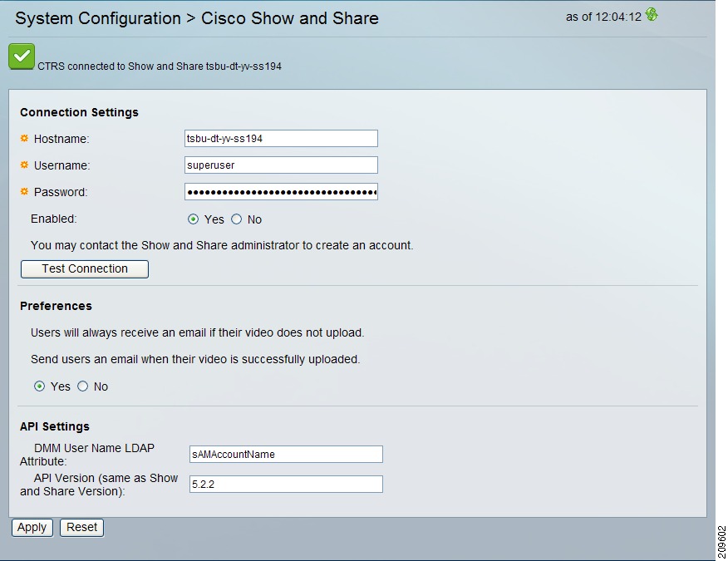
Task: Select the Password field
Action: click(x=281, y=192)
